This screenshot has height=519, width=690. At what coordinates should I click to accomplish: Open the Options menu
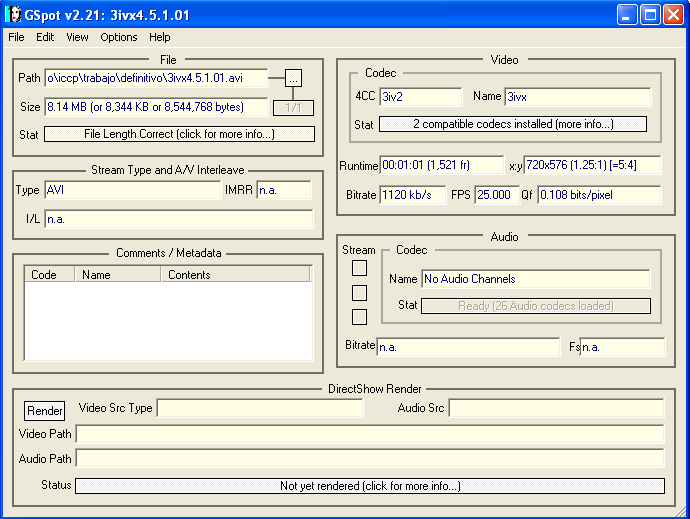(119, 37)
